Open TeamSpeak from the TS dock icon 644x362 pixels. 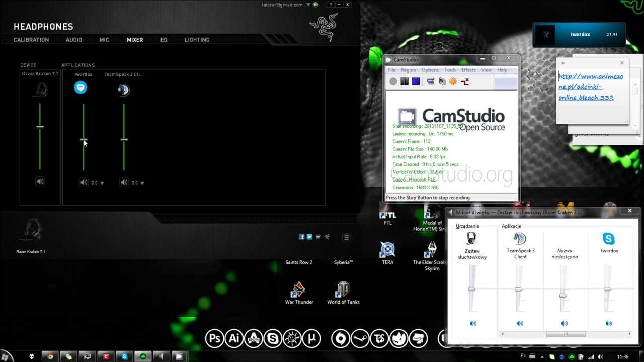(x=379, y=338)
